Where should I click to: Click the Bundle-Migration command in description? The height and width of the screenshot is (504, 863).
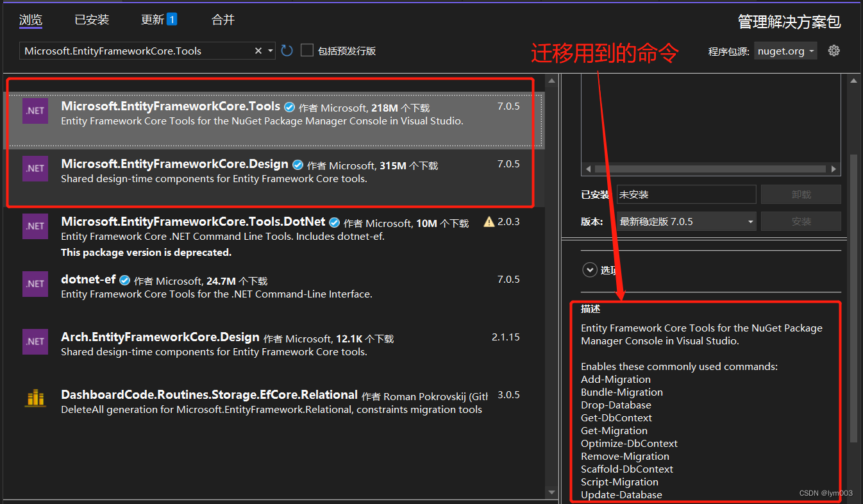pos(622,392)
